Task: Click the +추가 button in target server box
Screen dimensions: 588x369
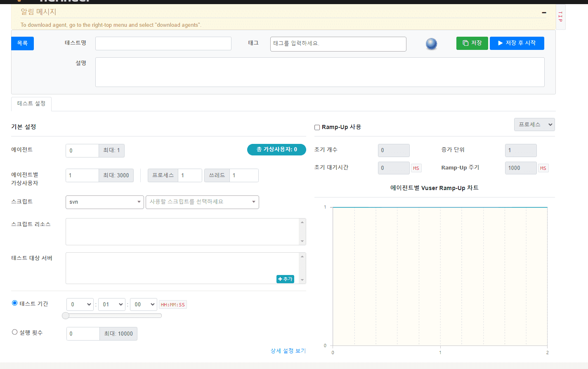Action: (285, 279)
